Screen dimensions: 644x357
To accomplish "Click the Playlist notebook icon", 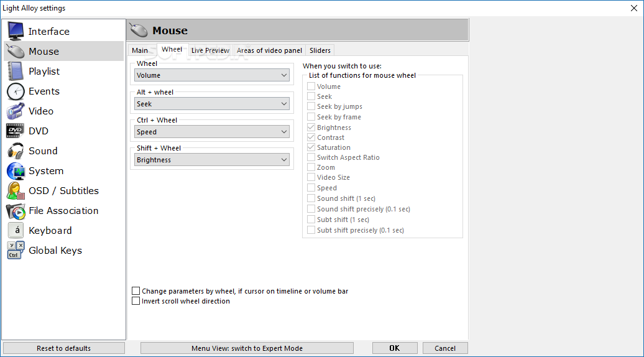I will (x=16, y=71).
